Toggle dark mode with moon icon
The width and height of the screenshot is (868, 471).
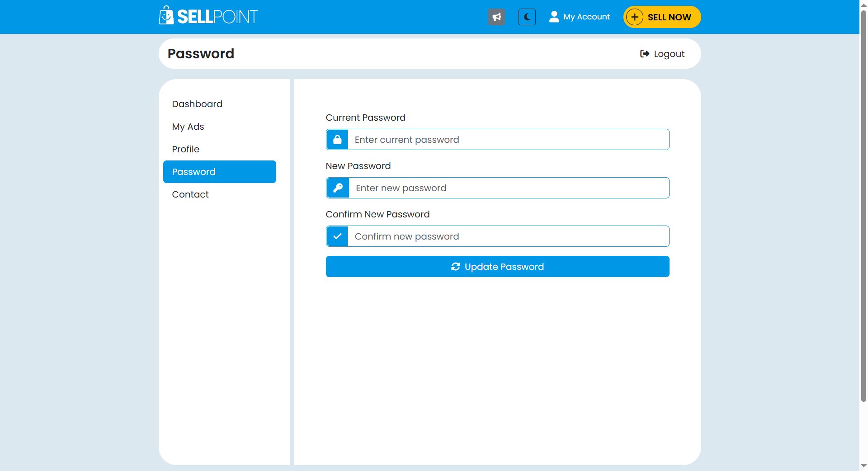(527, 17)
